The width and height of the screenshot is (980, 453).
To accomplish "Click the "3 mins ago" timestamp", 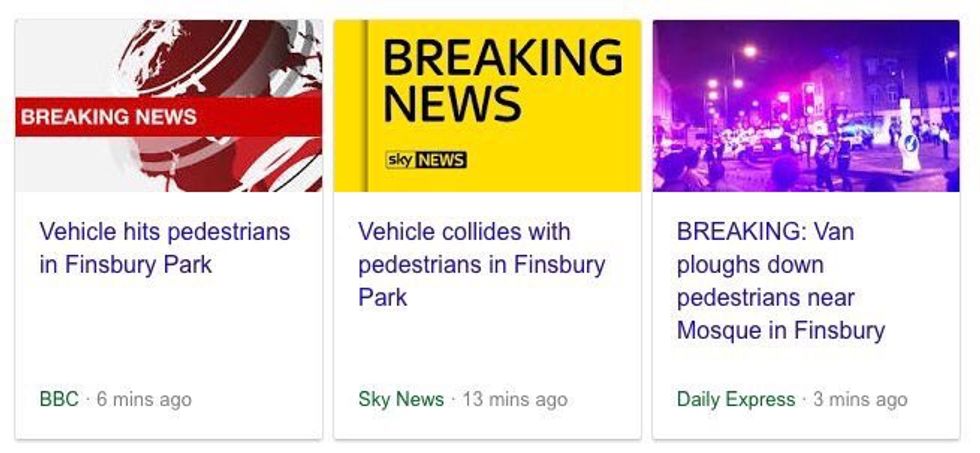I will coord(860,399).
